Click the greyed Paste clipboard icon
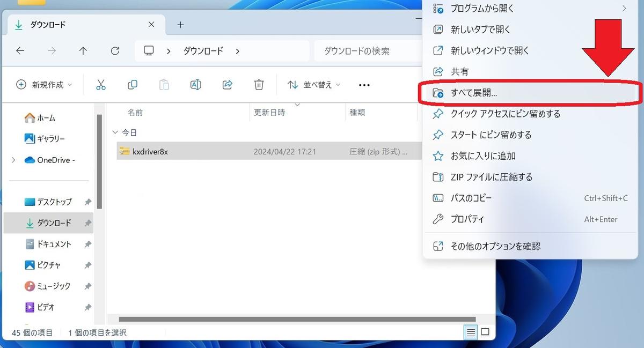Viewport: 644px width, 348px height. click(164, 85)
